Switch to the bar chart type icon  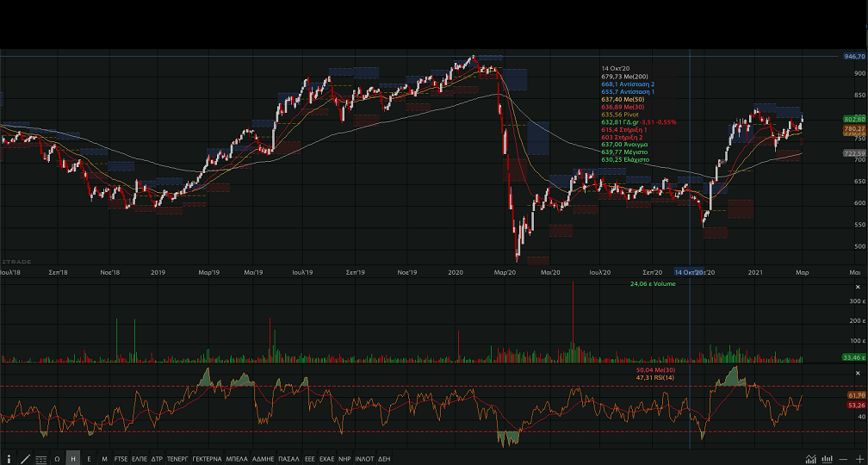click(827, 459)
